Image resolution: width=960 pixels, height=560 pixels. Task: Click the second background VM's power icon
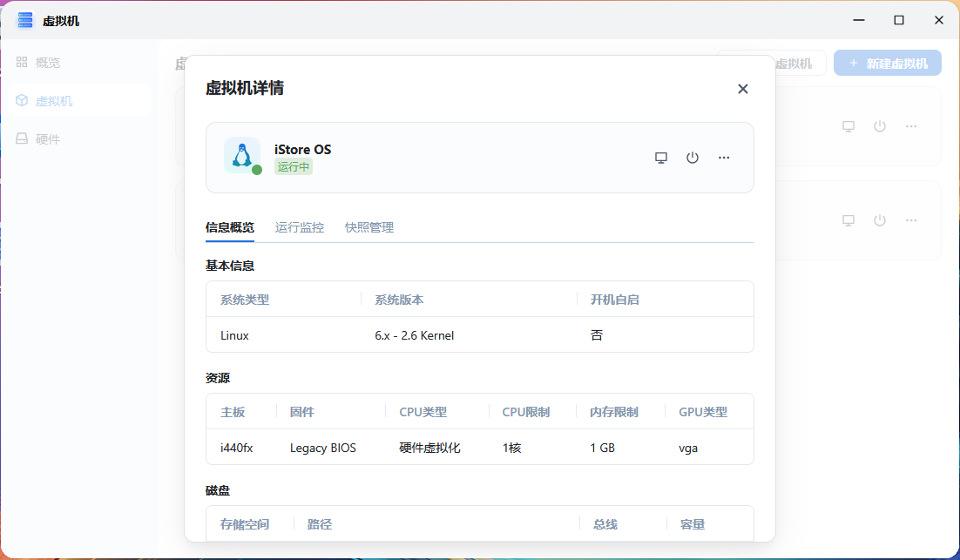click(880, 220)
